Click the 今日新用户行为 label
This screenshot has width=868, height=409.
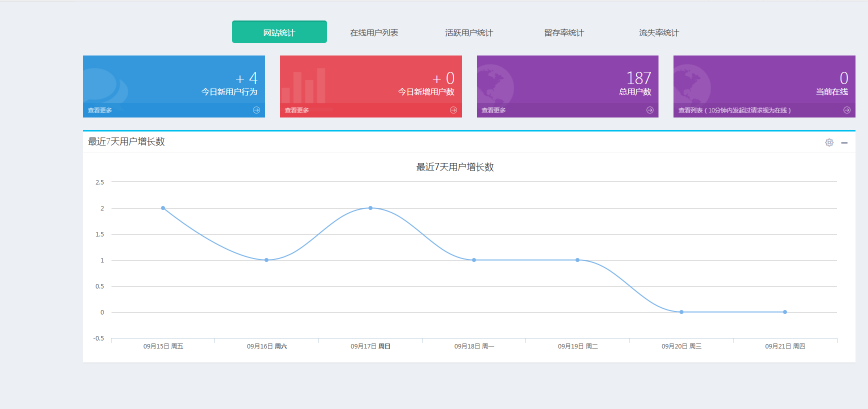point(229,92)
